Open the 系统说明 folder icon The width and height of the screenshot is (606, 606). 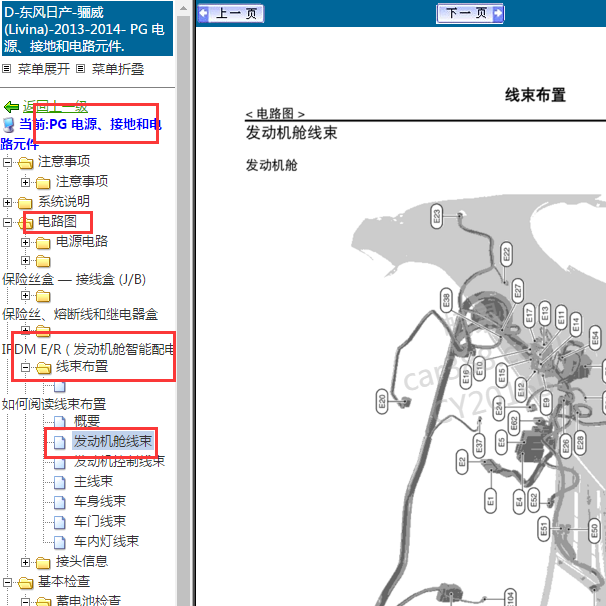[25, 202]
